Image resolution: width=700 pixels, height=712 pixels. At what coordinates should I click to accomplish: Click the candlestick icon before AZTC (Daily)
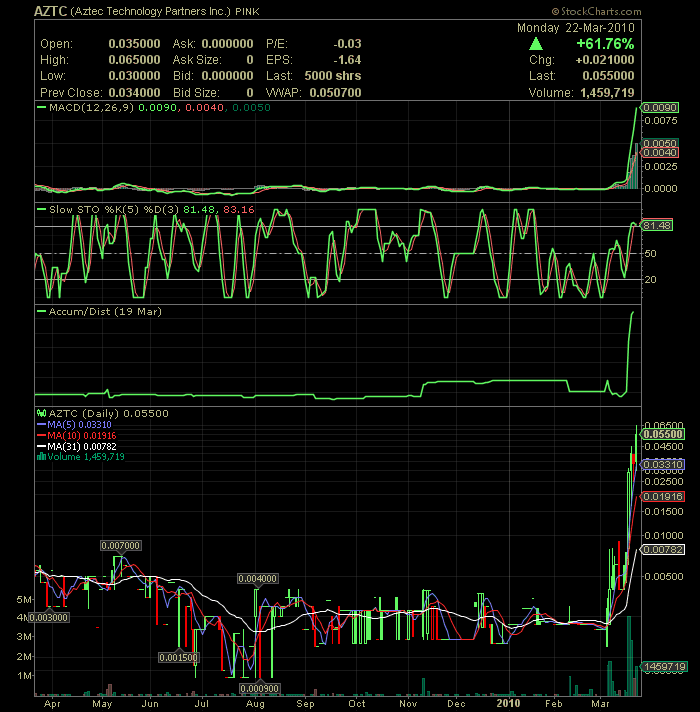[x=41, y=413]
